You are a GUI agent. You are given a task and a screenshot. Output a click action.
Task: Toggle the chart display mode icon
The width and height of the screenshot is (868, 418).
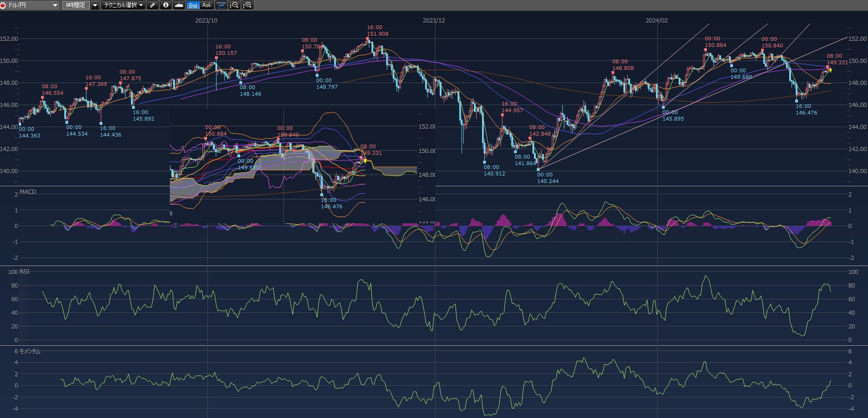tap(221, 5)
